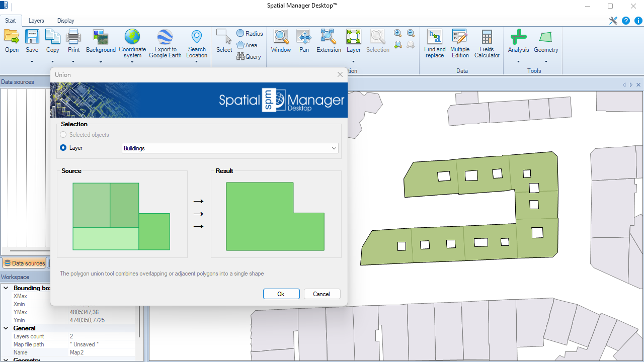Click the '* Unsaved *' path value
The image size is (644, 362).
click(84, 344)
